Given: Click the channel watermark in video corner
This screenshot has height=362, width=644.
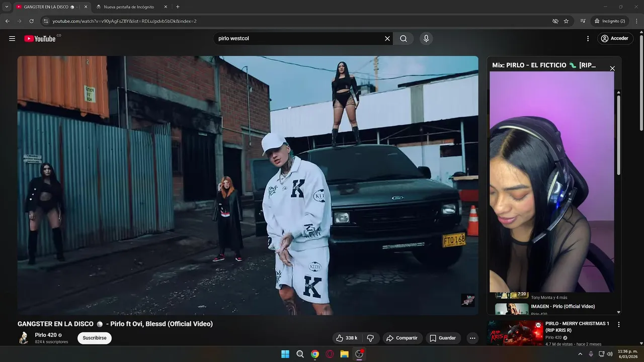Looking at the screenshot, I should tap(468, 301).
